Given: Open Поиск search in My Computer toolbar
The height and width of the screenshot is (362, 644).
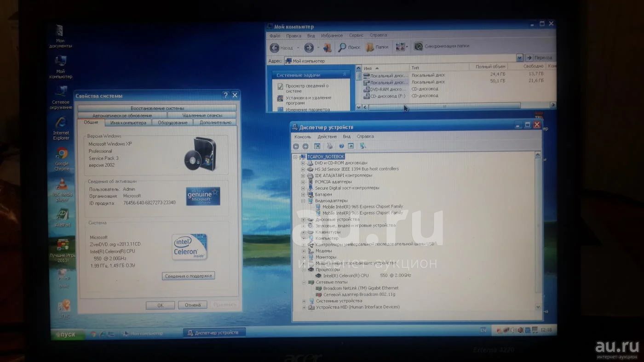Looking at the screenshot, I should coord(349,47).
